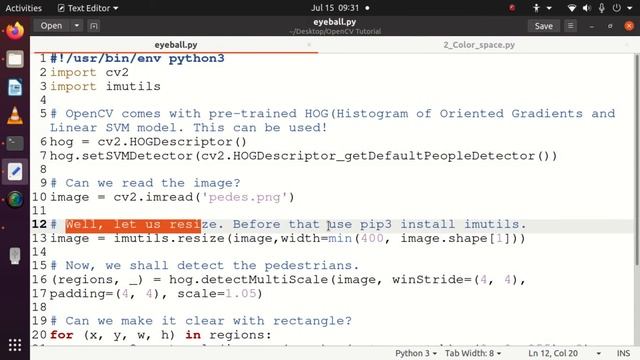Click the highlighted 'Well, let us resi' selection
Viewport: 640px width, 360px height.
tap(133, 224)
